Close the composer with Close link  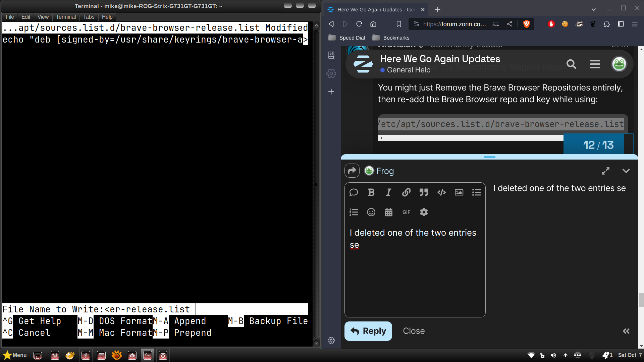[414, 331]
